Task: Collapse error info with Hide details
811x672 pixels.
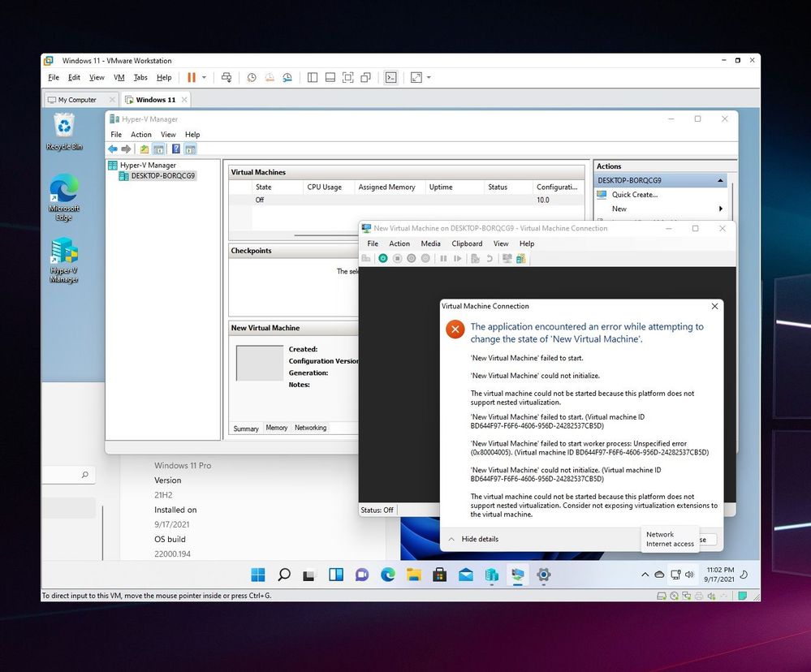Action: pos(474,539)
